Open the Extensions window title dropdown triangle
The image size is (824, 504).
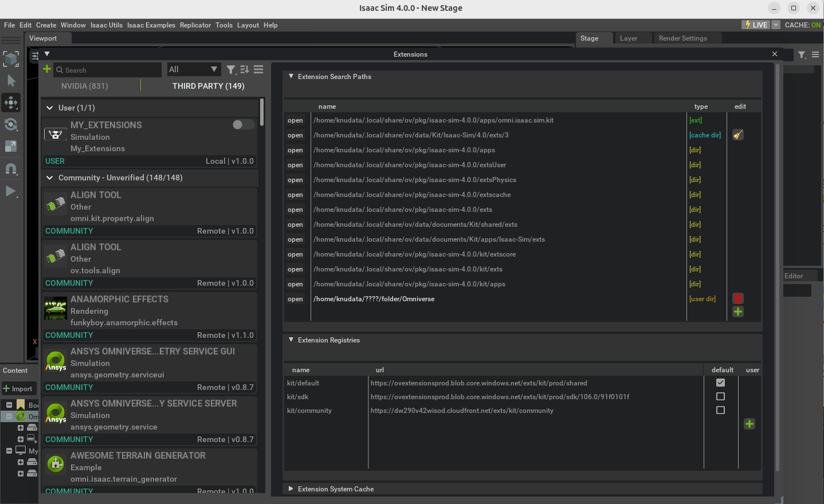pos(47,54)
